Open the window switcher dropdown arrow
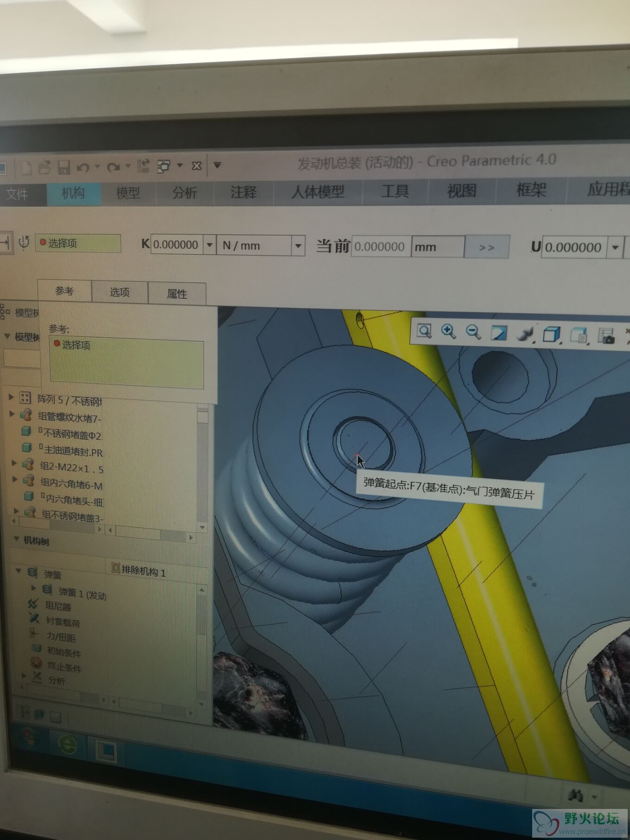Screen dimensions: 630x840 [x=180, y=165]
